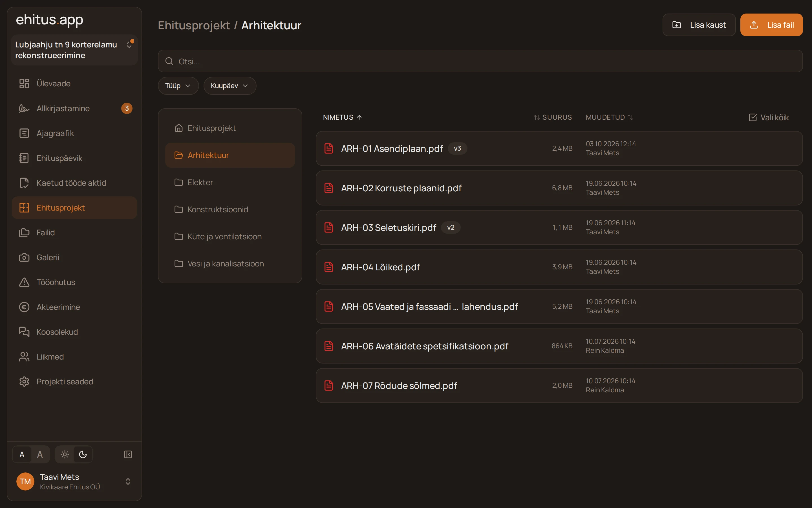
Task: Open the Konstruktsioonid folder
Action: click(x=230, y=209)
